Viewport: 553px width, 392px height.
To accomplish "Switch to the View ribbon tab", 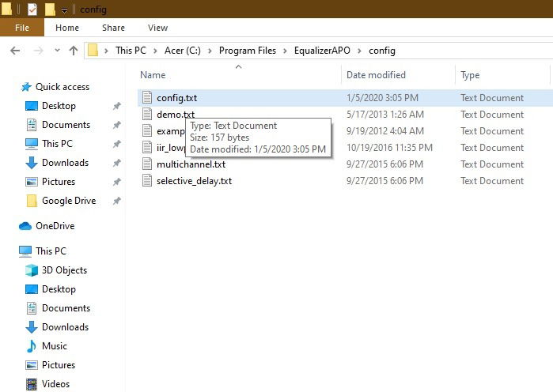I will [157, 28].
